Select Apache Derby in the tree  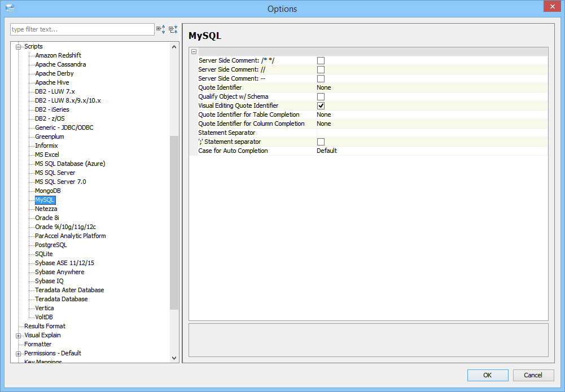tap(54, 73)
